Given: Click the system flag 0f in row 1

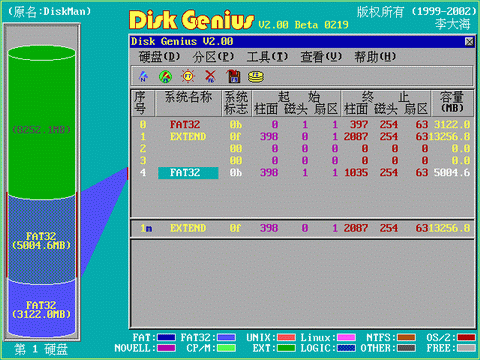Looking at the screenshot, I should coord(236,137).
